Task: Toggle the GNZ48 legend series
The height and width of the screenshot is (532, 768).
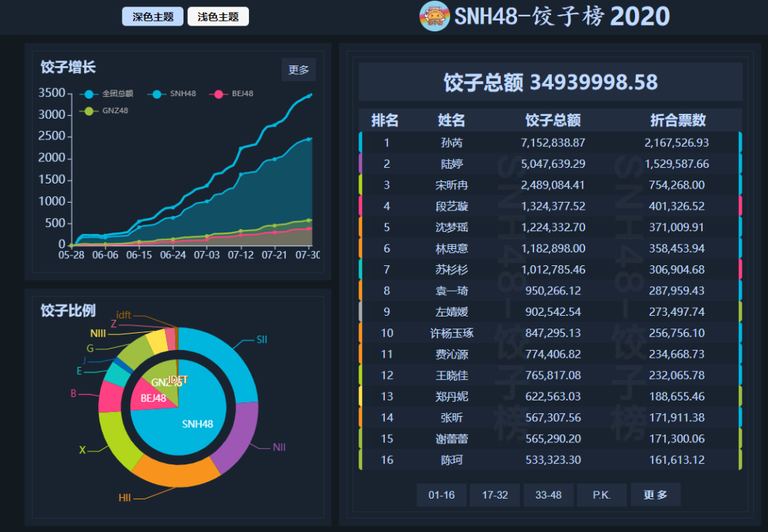Action: pyautogui.click(x=105, y=111)
